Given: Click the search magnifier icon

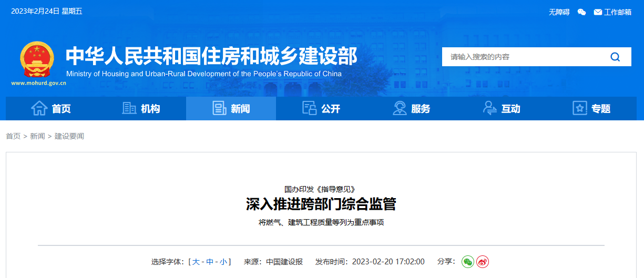Looking at the screenshot, I should 615,57.
